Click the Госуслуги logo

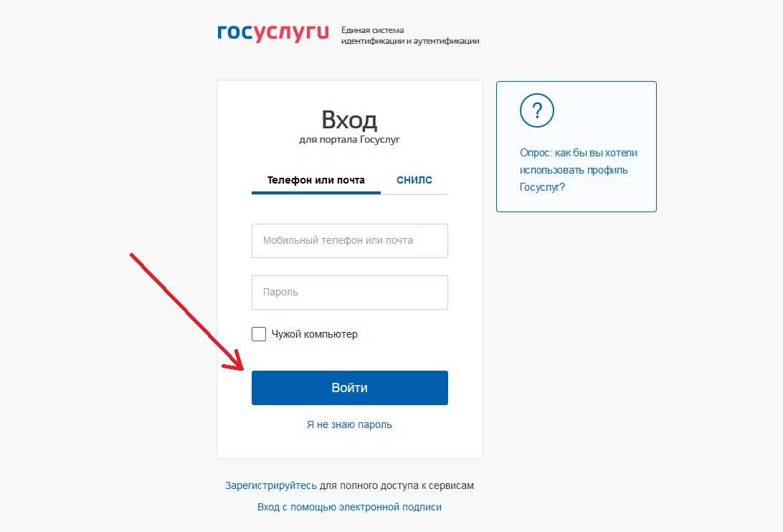point(273,33)
